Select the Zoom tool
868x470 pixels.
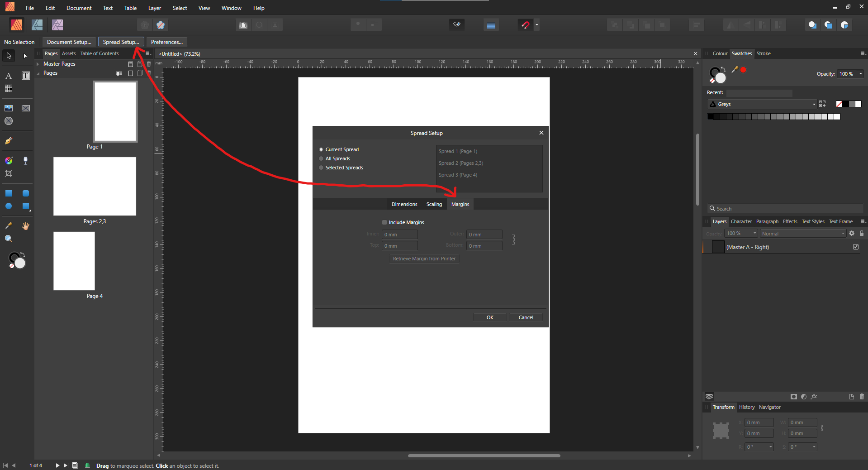click(x=9, y=239)
